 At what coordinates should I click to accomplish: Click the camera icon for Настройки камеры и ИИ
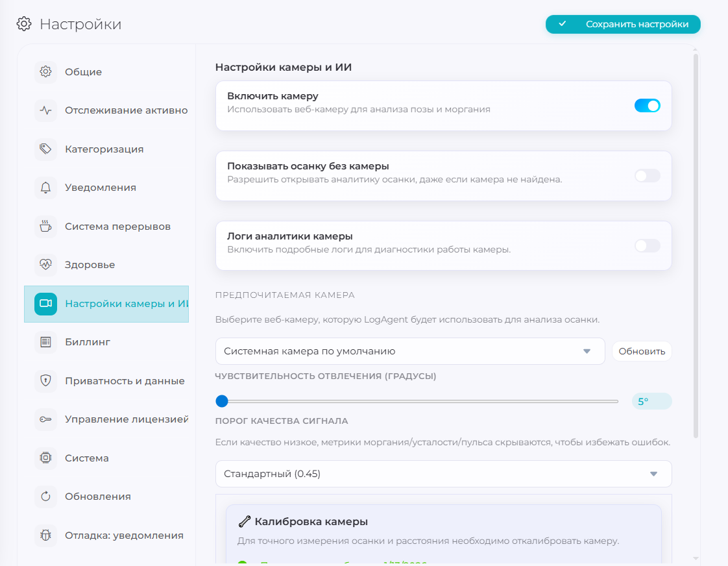tap(45, 304)
